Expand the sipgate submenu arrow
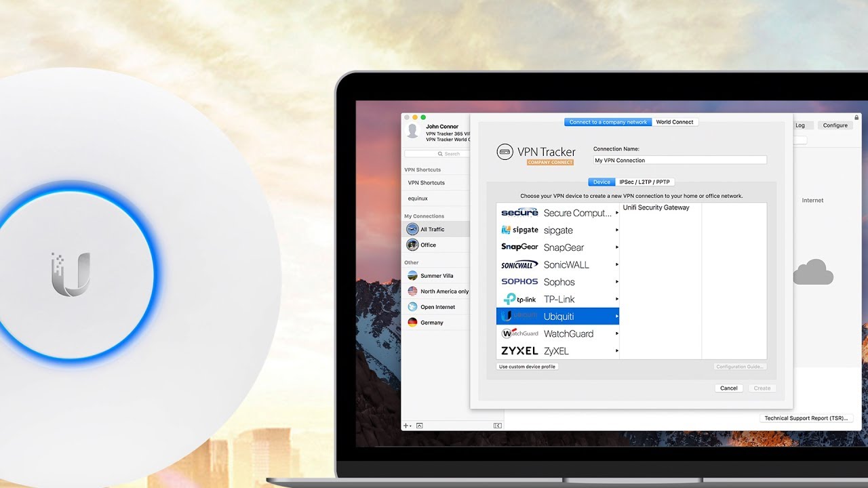The height and width of the screenshot is (488, 868). [616, 230]
